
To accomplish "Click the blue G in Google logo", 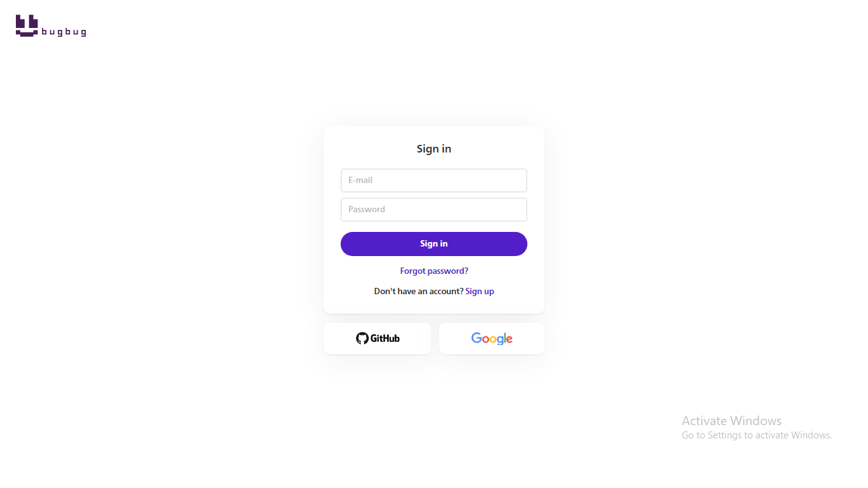I will [476, 338].
